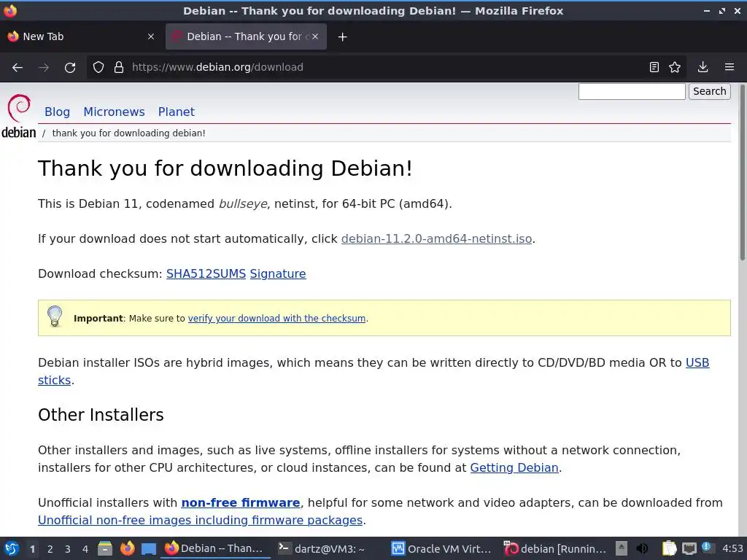Screen dimensions: 747x560
Task: View site security via the padlock icon
Action: tap(119, 67)
